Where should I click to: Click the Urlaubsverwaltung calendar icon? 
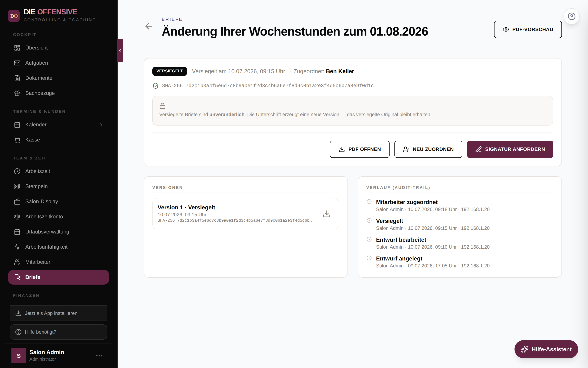tap(17, 232)
